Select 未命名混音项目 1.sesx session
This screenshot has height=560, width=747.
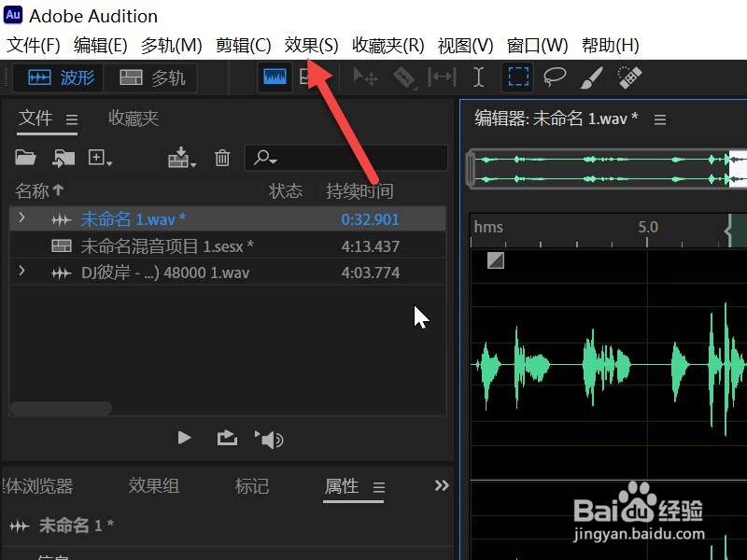[x=167, y=246]
